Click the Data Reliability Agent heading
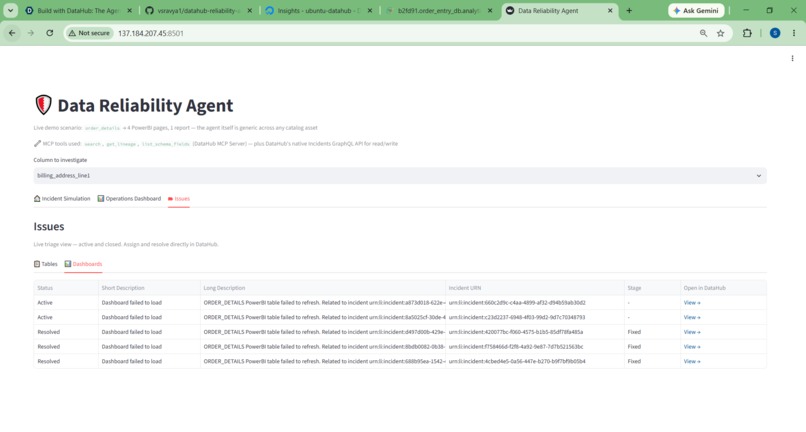 [145, 105]
